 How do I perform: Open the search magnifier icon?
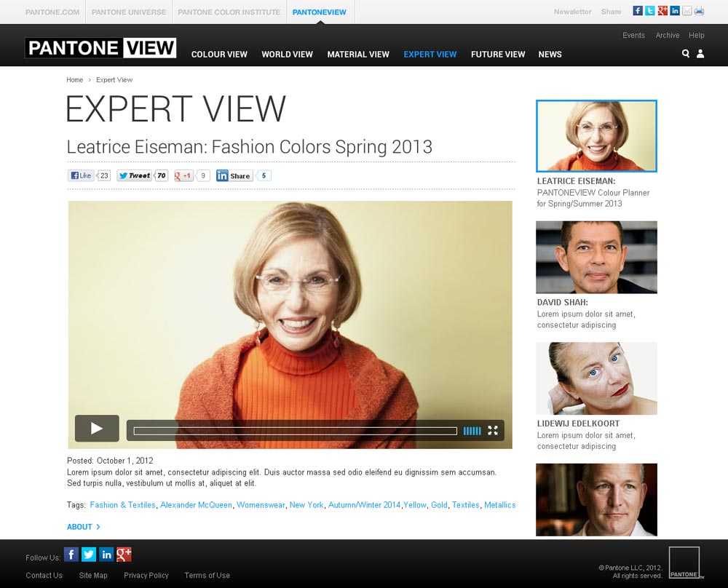pyautogui.click(x=685, y=54)
